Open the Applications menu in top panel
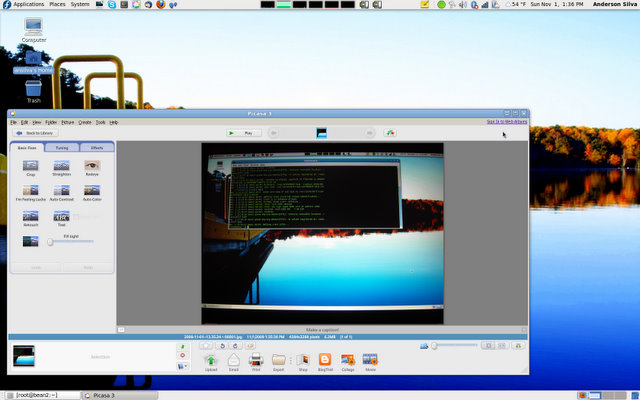Screen dimensions: 640x400 [x=23, y=5]
